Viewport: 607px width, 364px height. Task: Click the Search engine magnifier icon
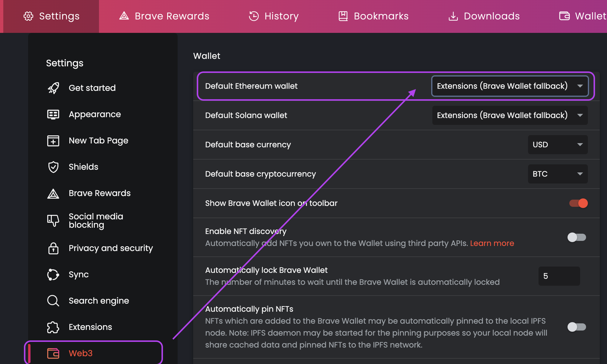(53, 301)
